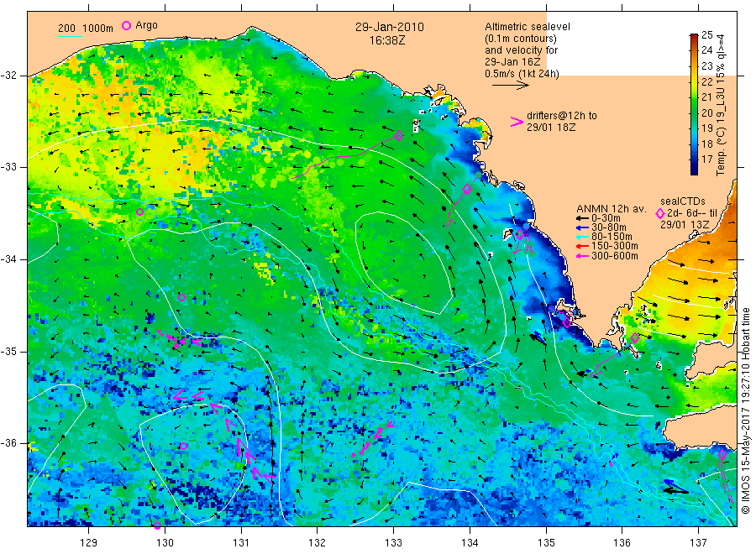This screenshot has height=554, width=756.
Task: Click the cyan isobath line sample under 200
Action: [70, 35]
